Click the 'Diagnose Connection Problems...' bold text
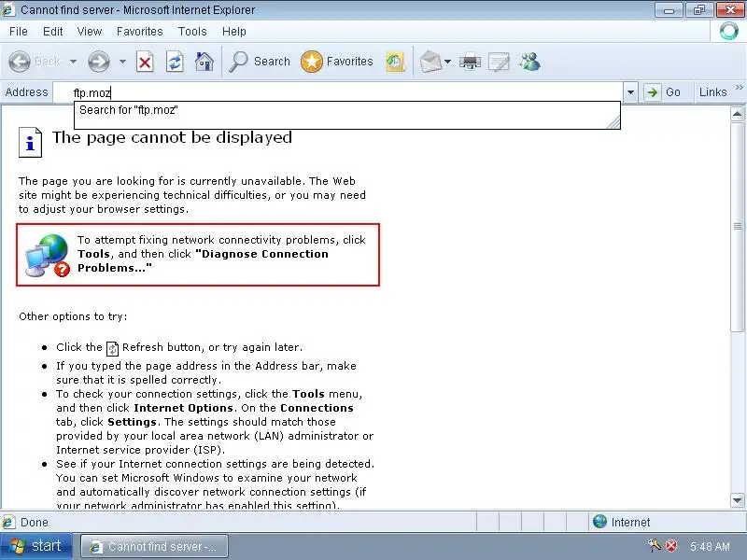Image resolution: width=747 pixels, height=560 pixels. click(203, 261)
